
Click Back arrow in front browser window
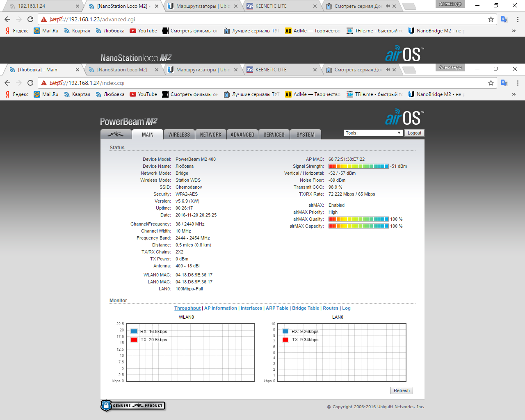[7, 83]
